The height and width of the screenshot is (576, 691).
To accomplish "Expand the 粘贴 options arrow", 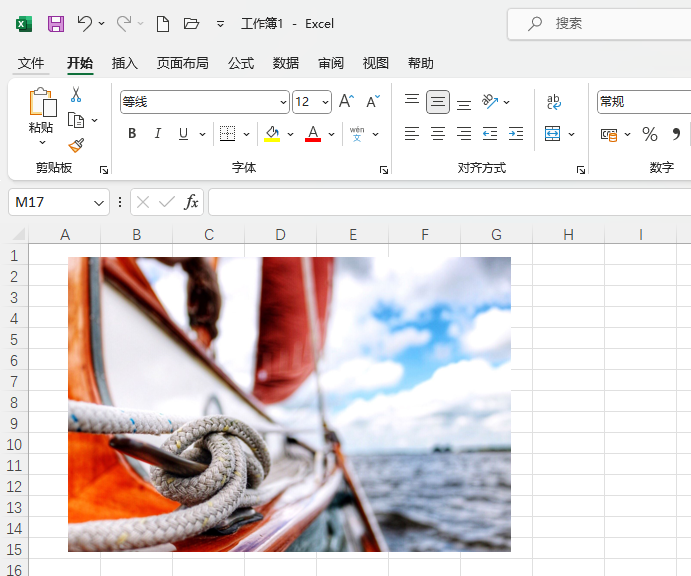I will pyautogui.click(x=42, y=142).
